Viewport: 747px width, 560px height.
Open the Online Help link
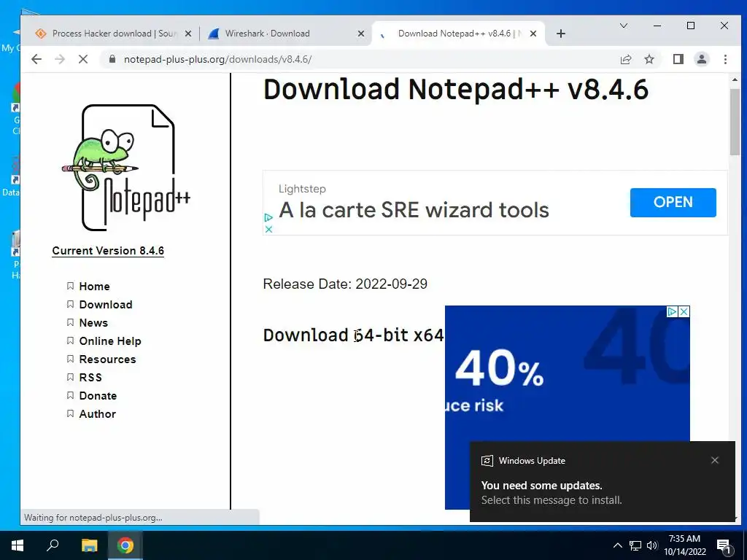[x=110, y=341]
